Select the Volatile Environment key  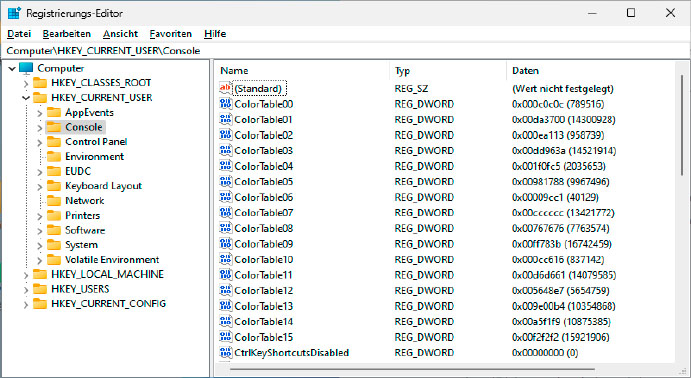click(x=112, y=259)
